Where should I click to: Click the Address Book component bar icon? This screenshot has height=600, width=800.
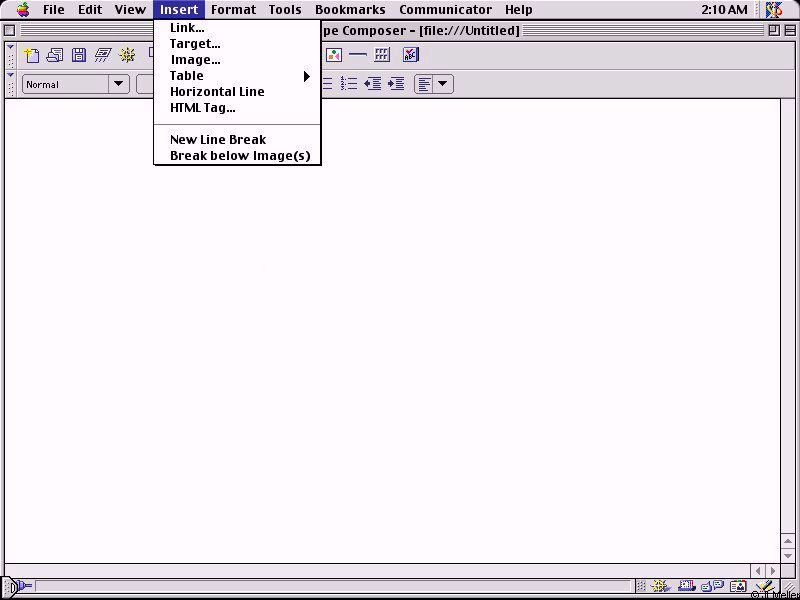(738, 587)
